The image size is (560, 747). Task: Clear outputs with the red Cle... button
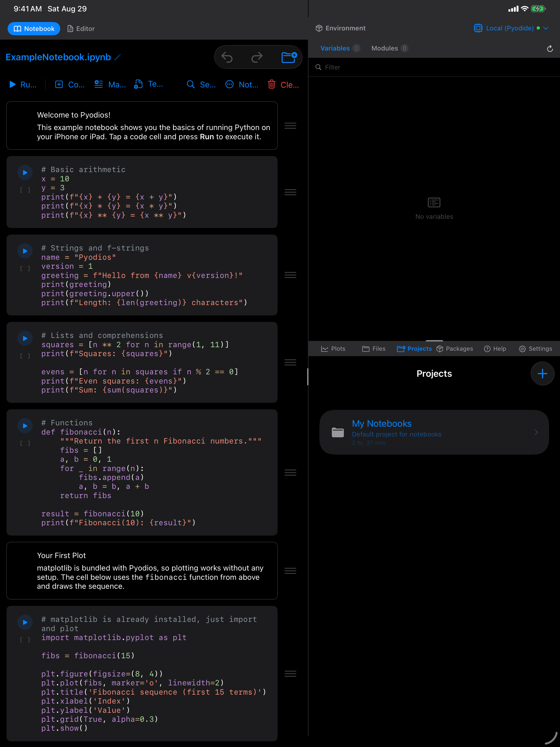[283, 84]
